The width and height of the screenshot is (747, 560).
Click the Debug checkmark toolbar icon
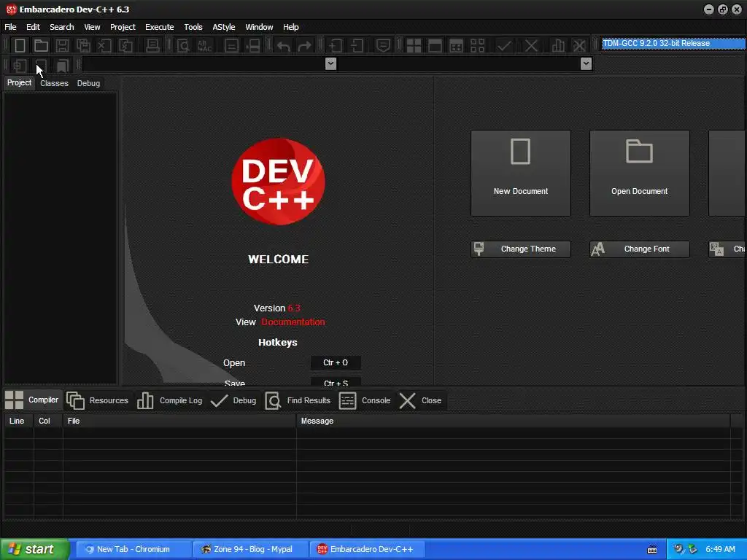point(504,46)
